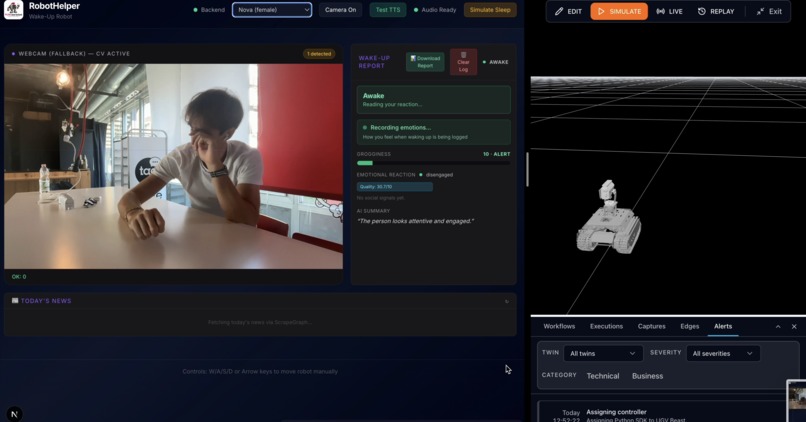
Task: Select the Business category
Action: tap(647, 376)
